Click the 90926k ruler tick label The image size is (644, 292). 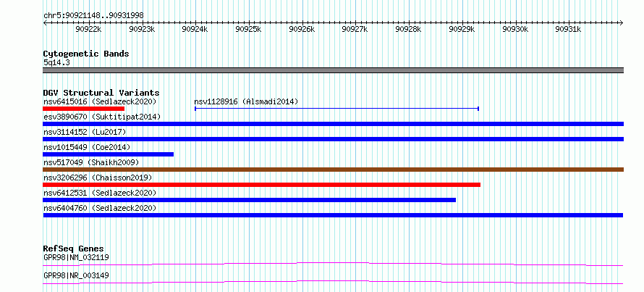(302, 29)
